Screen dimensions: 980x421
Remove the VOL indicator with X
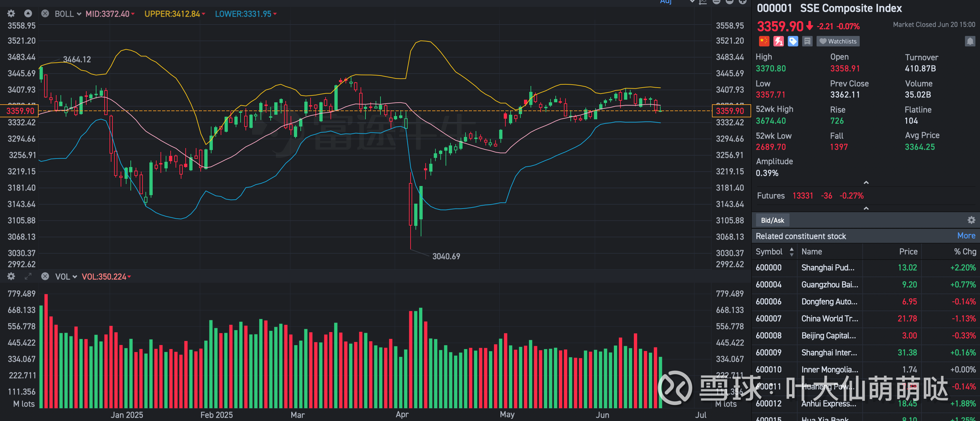point(45,277)
